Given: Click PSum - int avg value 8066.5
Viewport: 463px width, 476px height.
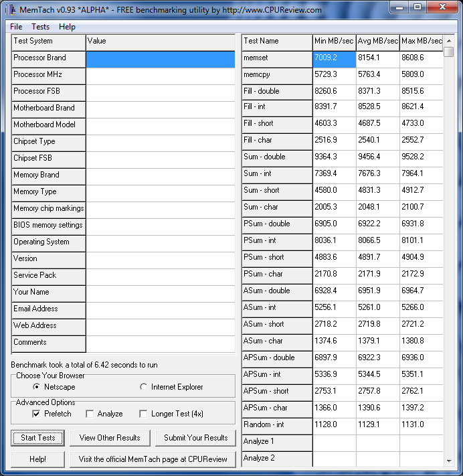Looking at the screenshot, I should pyautogui.click(x=378, y=242).
